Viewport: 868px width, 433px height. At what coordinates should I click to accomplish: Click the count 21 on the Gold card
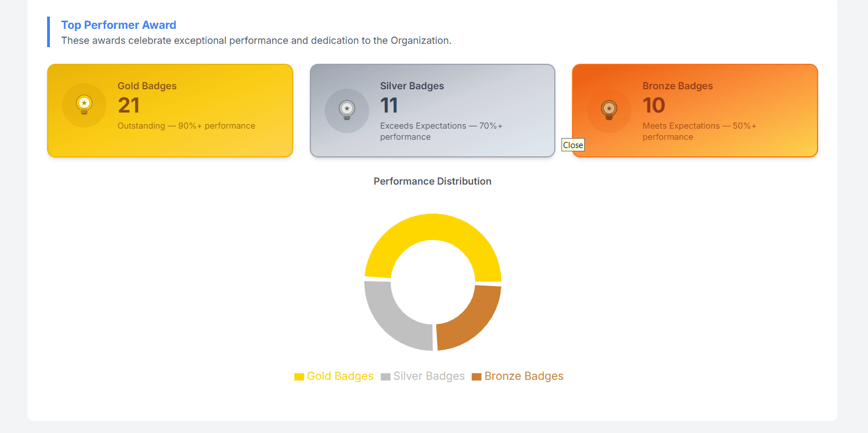tap(129, 106)
